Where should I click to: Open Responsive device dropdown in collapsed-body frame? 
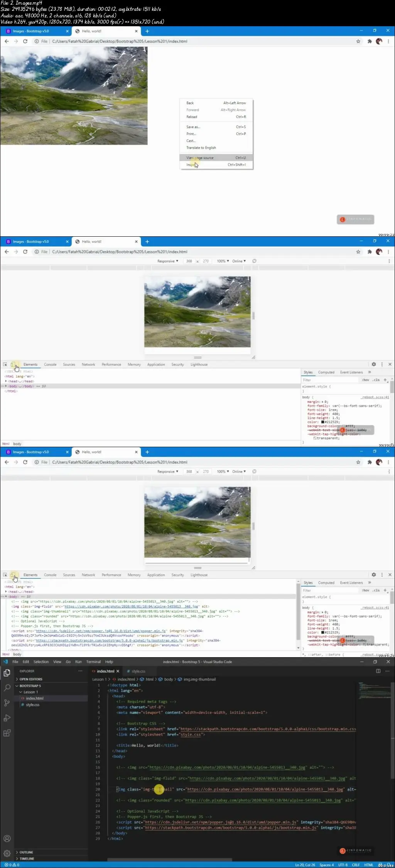coord(168,261)
